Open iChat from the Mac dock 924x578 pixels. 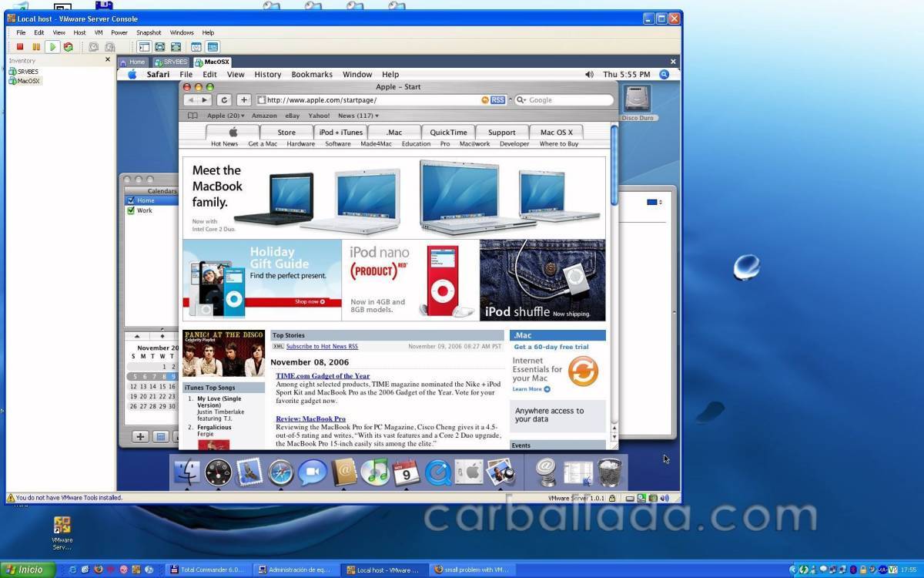tap(312, 472)
